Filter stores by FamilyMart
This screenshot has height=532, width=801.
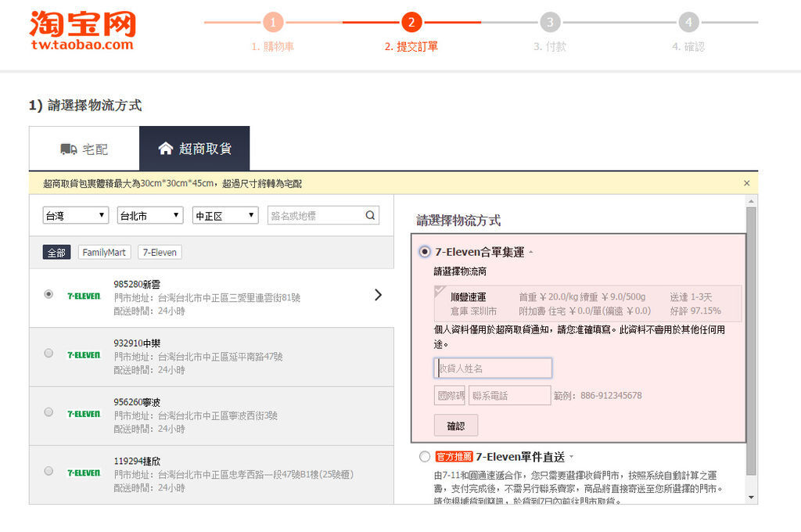pos(104,253)
